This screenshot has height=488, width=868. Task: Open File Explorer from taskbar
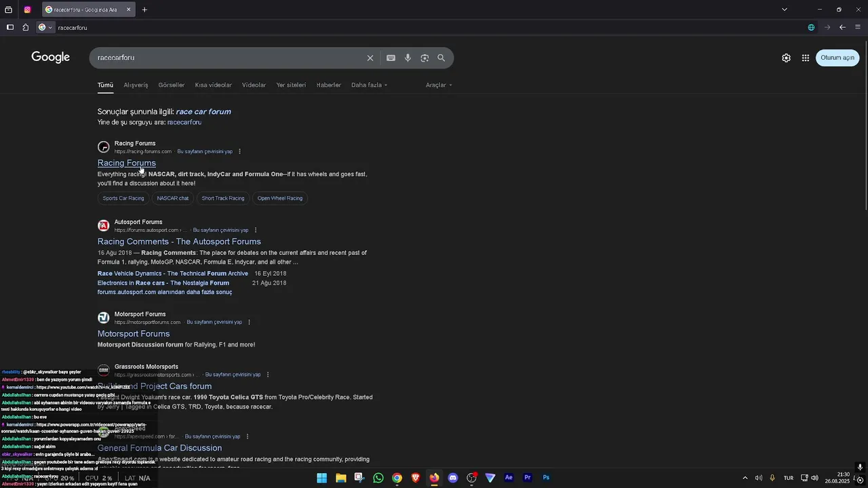pos(341,478)
